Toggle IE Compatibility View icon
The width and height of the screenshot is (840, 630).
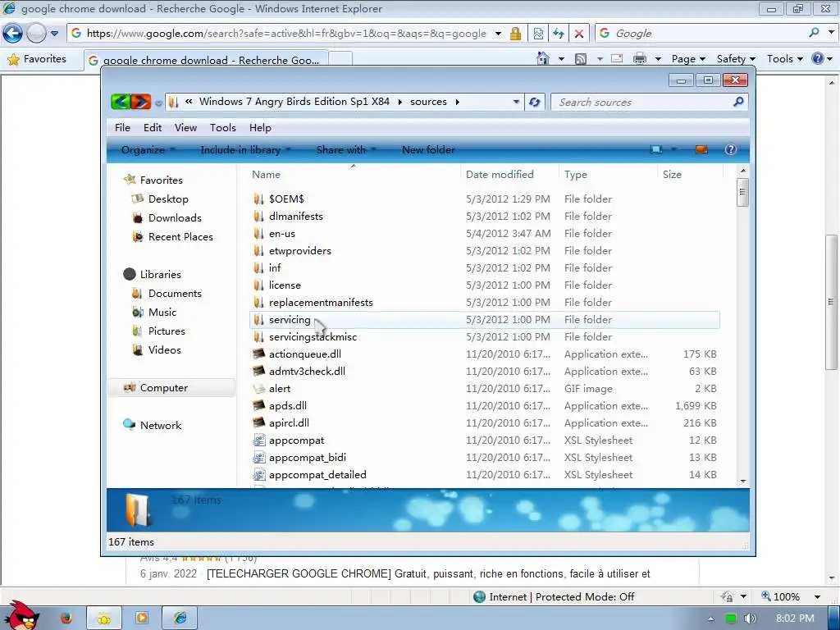click(x=538, y=33)
